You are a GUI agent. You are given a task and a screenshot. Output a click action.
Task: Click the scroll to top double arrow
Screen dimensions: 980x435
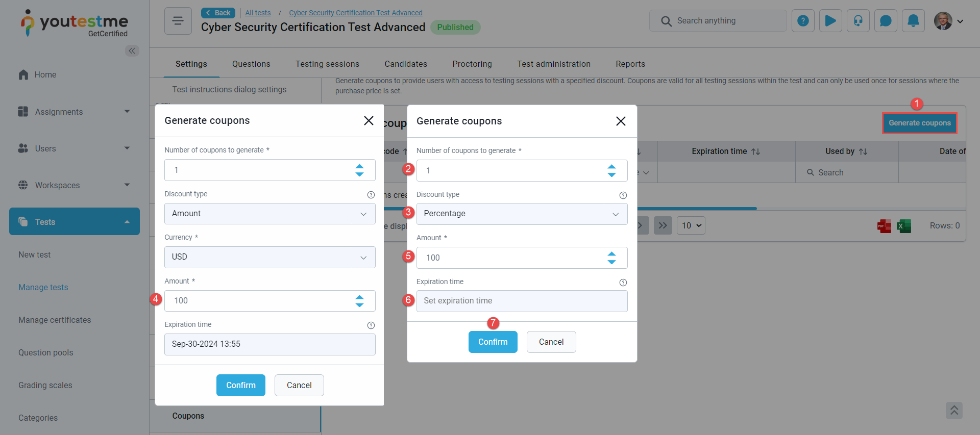tap(954, 411)
